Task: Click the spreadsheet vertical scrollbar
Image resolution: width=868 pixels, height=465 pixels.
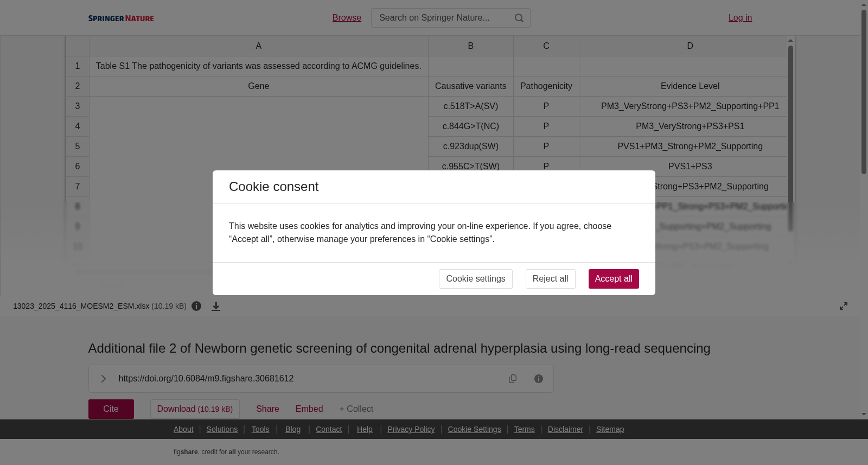Action: point(791,138)
